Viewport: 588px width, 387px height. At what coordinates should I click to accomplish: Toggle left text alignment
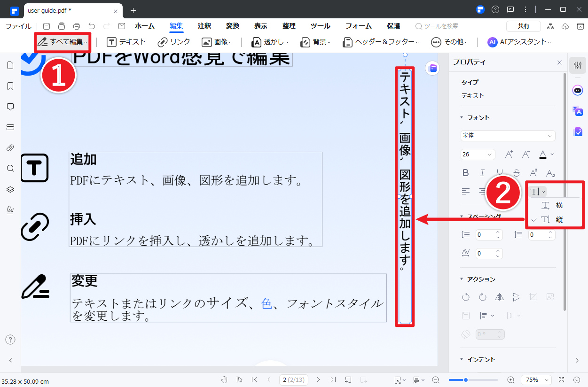465,192
